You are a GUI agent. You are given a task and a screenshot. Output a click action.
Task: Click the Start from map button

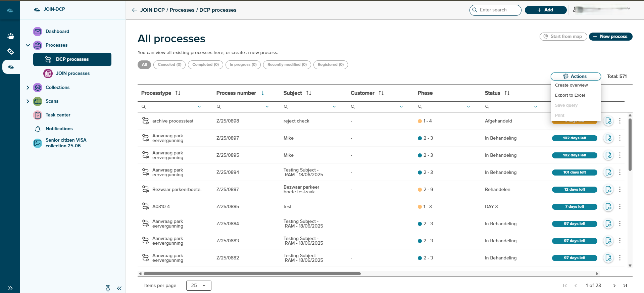563,37
